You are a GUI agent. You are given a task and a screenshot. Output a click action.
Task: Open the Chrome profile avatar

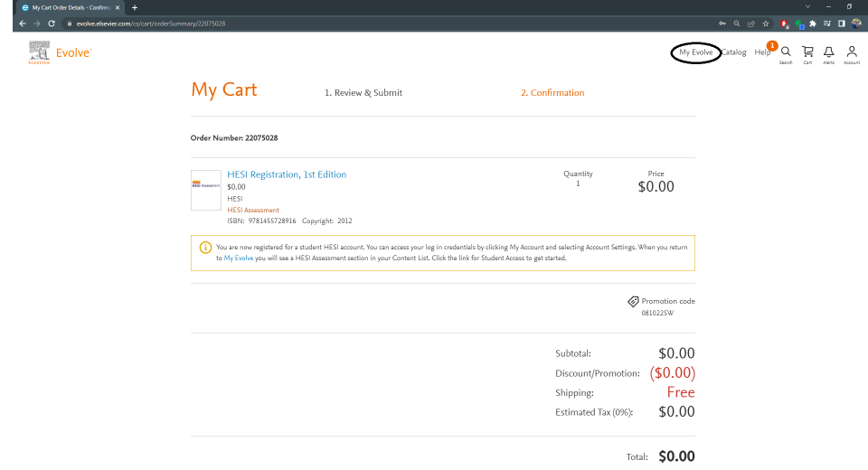(x=856, y=23)
